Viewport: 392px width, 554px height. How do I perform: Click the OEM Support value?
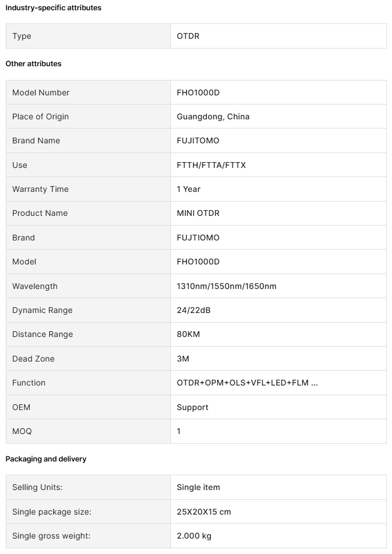[x=193, y=407]
